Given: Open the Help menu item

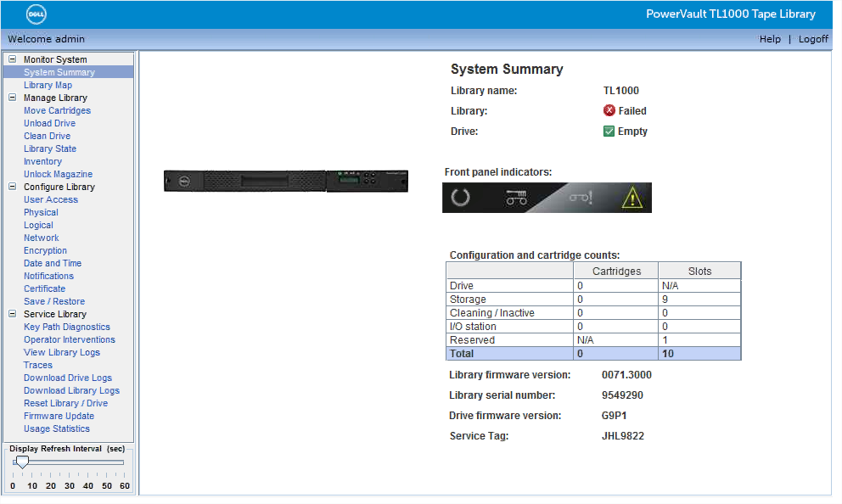Looking at the screenshot, I should (770, 38).
